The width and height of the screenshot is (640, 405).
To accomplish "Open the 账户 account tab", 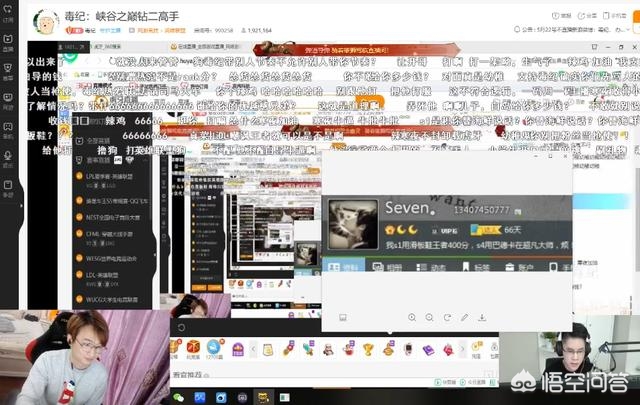I will 519,267.
